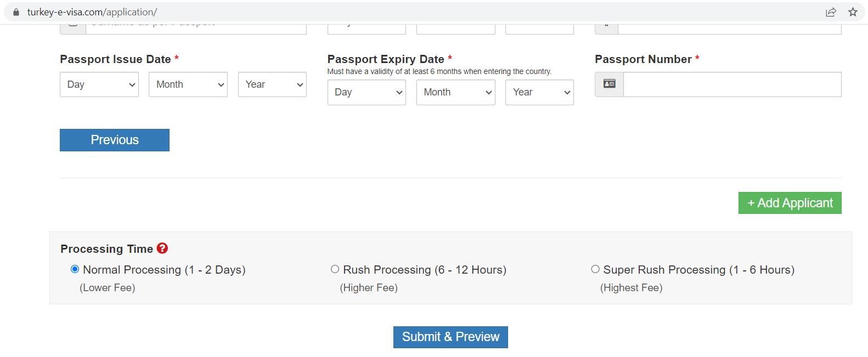Click the passport number ID card icon
The image size is (868, 357).
tap(610, 84)
